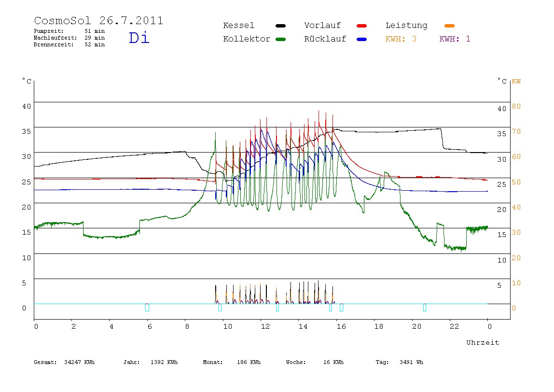This screenshot has width=554, height=392.
Task: Click the '16 KWh' weekly value
Action: coord(333,362)
